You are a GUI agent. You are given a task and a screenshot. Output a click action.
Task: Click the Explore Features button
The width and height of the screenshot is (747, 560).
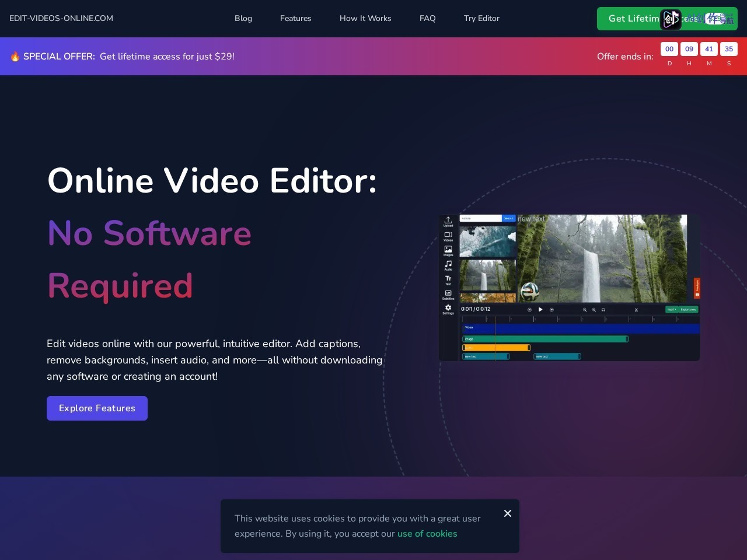(x=97, y=408)
